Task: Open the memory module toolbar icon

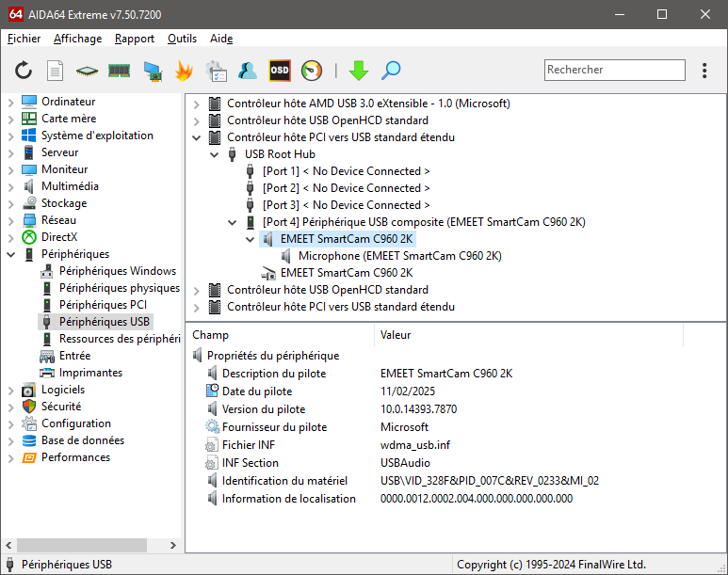Action: pyautogui.click(x=119, y=71)
